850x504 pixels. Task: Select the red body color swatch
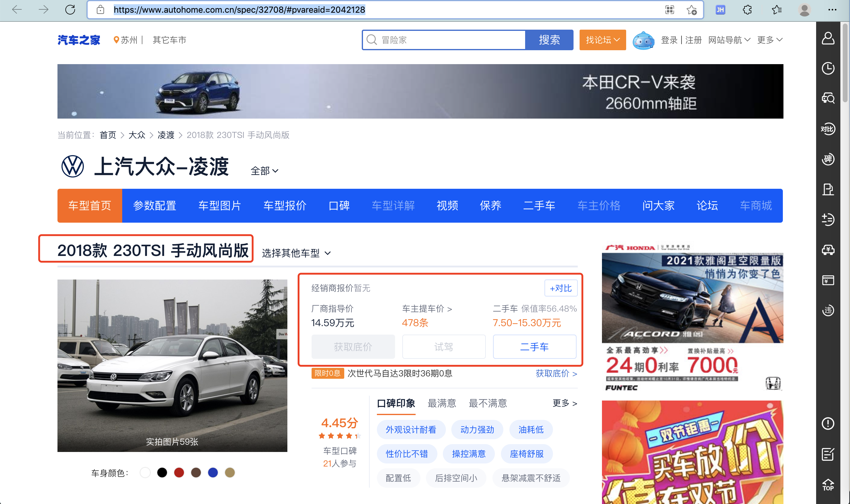(179, 473)
